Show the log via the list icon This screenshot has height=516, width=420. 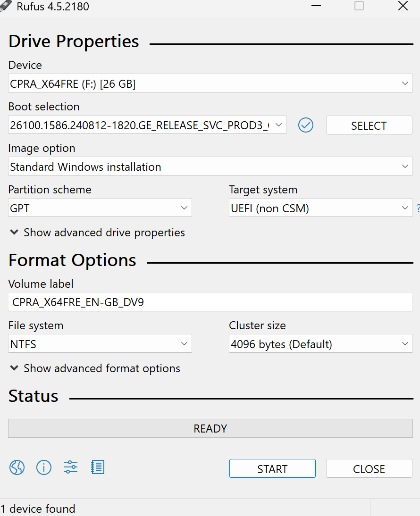[x=98, y=467]
